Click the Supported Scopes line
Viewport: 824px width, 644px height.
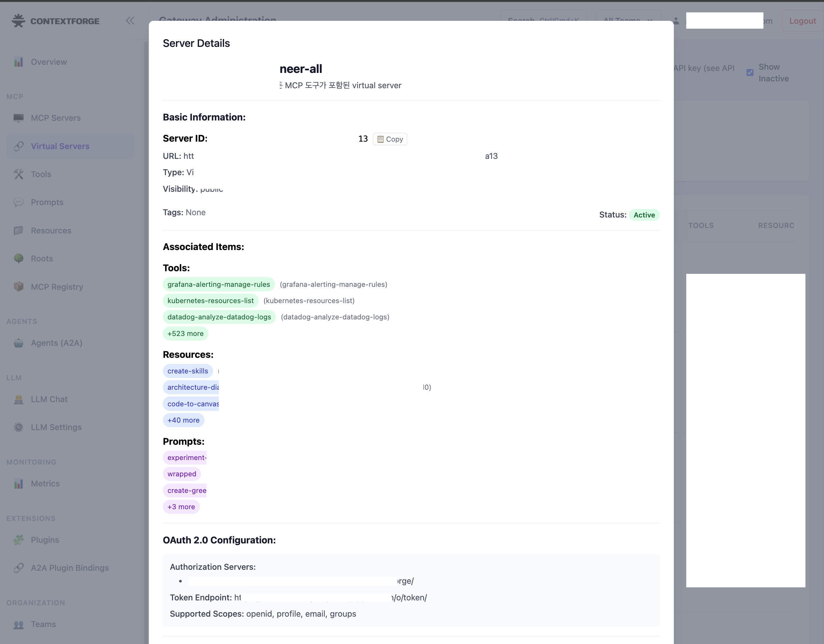point(263,614)
